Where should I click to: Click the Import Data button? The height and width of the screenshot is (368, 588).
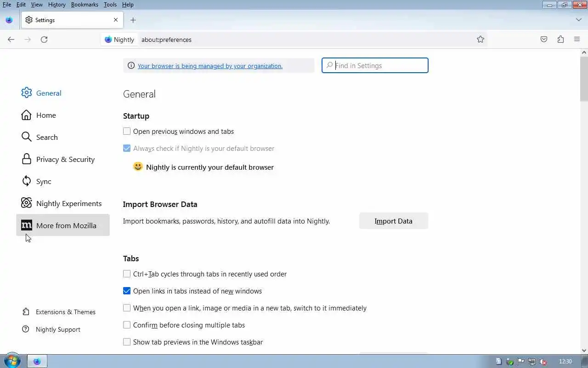pyautogui.click(x=394, y=221)
